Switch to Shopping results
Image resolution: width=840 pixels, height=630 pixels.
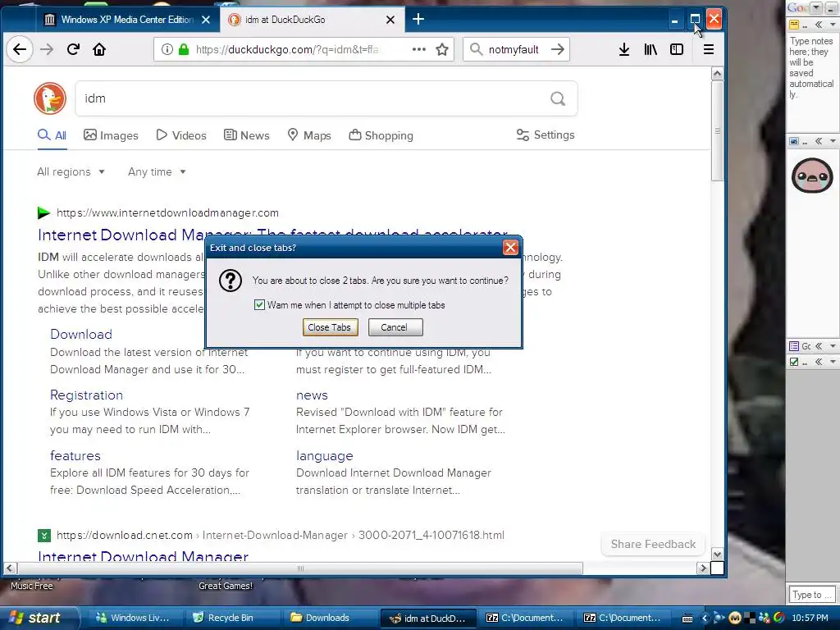[x=381, y=135]
